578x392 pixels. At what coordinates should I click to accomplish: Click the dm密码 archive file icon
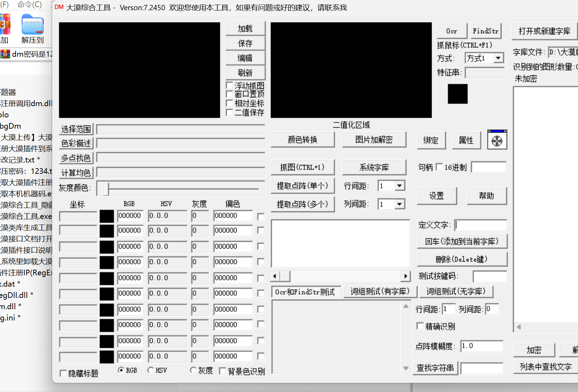coord(5,54)
